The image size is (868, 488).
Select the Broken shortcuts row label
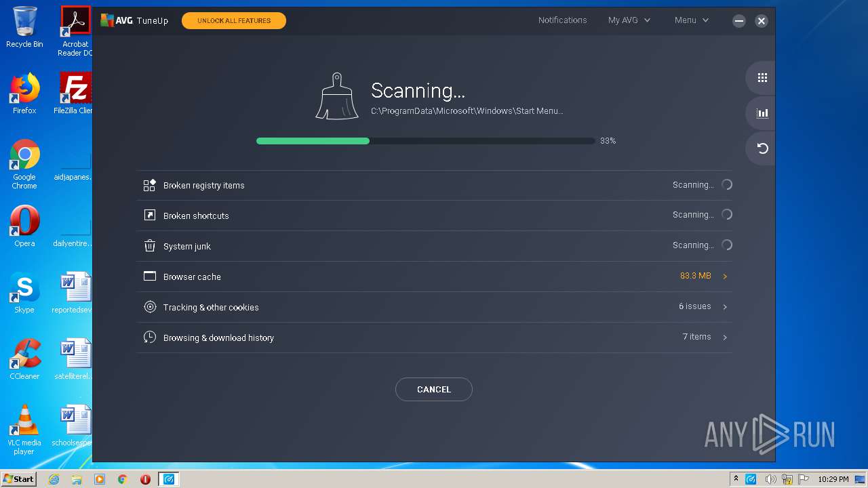pos(196,216)
